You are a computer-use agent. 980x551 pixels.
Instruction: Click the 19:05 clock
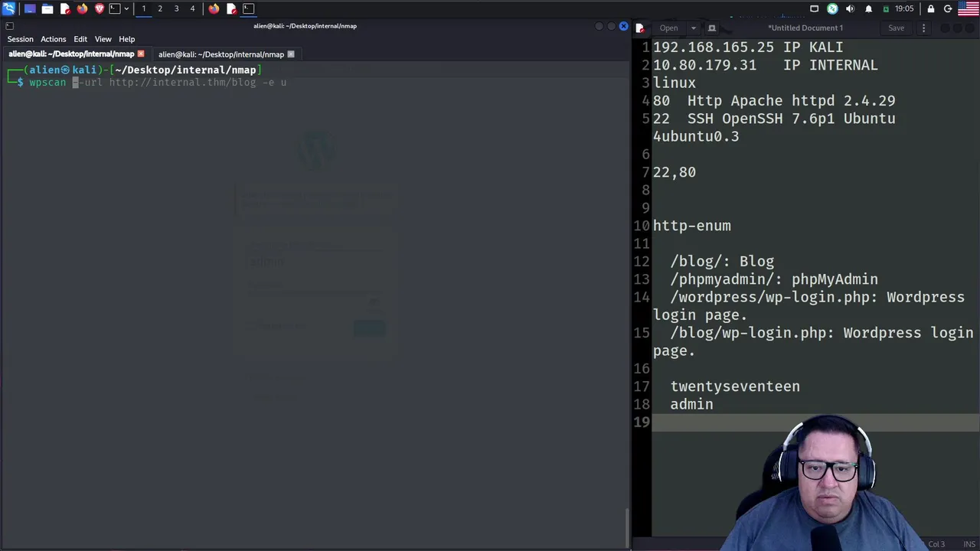tap(904, 8)
